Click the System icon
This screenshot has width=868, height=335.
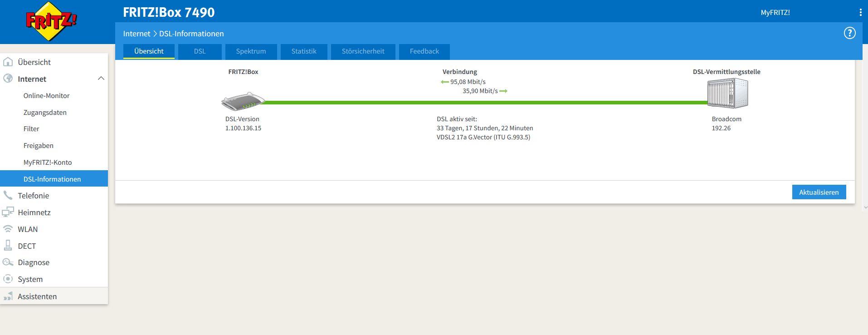8,279
